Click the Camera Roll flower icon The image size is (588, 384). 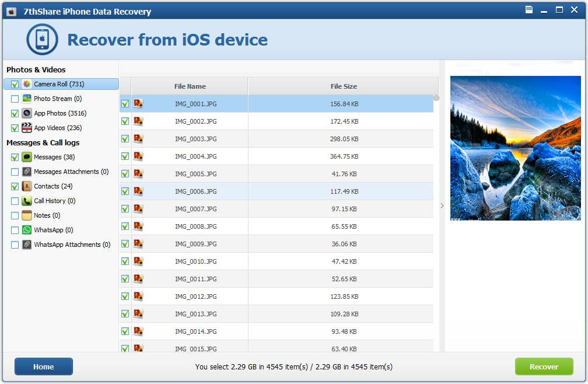(x=27, y=84)
